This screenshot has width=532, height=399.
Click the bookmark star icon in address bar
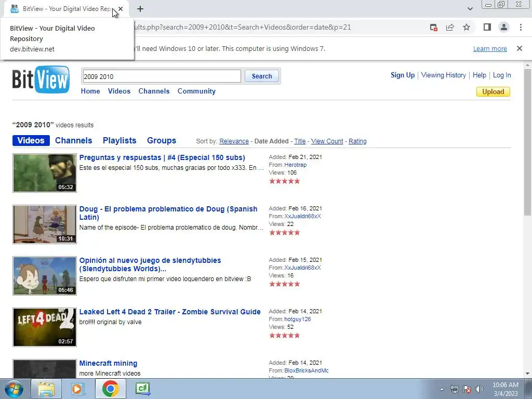(467, 27)
